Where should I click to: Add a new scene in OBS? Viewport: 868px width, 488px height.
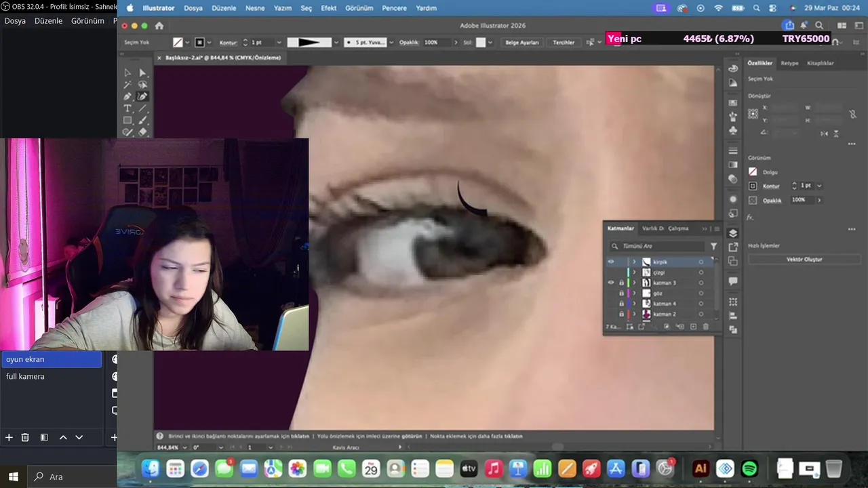click(x=9, y=438)
